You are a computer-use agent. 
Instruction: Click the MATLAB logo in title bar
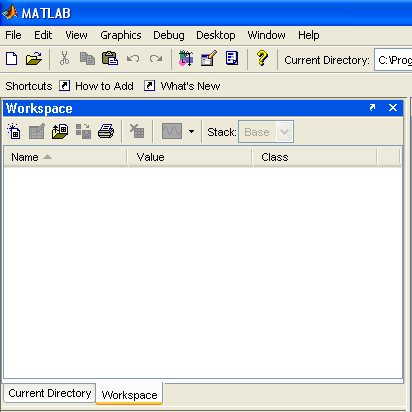[10, 13]
